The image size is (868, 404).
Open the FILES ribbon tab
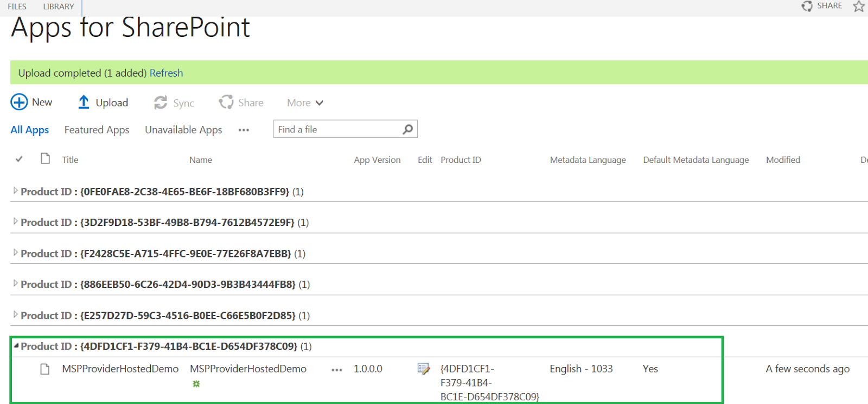(17, 7)
